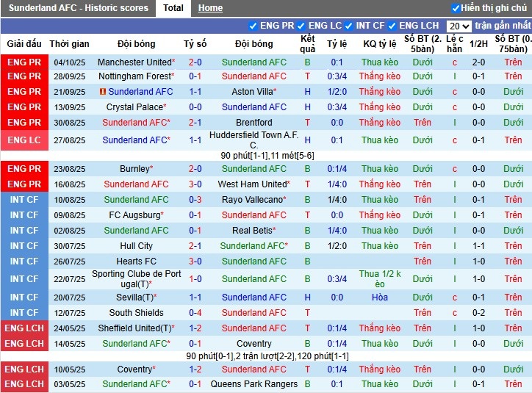The width and height of the screenshot is (532, 393).
Task: Click the Giải đấu column header
Action: pyautogui.click(x=24, y=44)
